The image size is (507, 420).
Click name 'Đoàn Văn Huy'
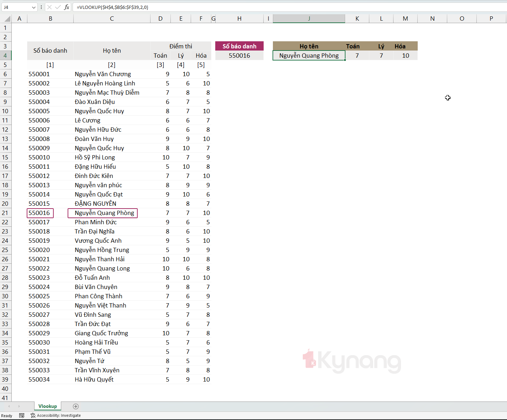[x=94, y=139]
